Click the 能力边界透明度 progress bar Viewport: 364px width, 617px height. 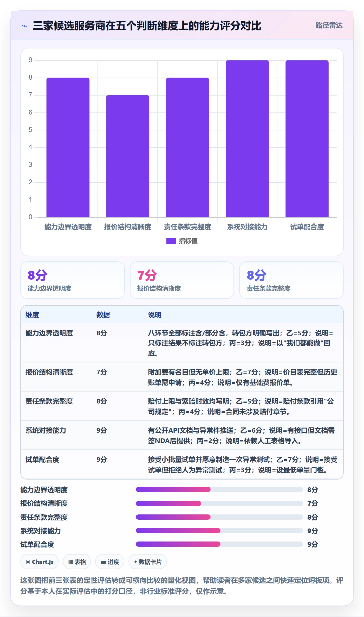219,490
